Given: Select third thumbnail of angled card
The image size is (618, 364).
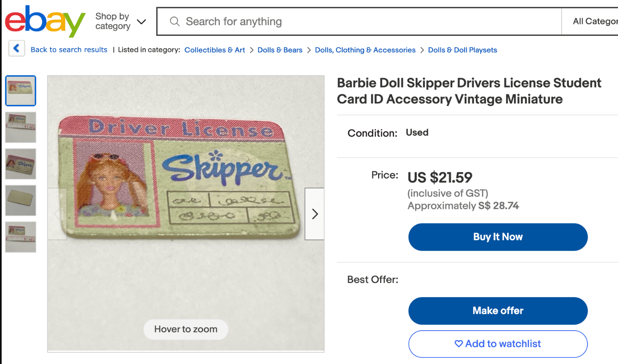Looking at the screenshot, I should (21, 164).
